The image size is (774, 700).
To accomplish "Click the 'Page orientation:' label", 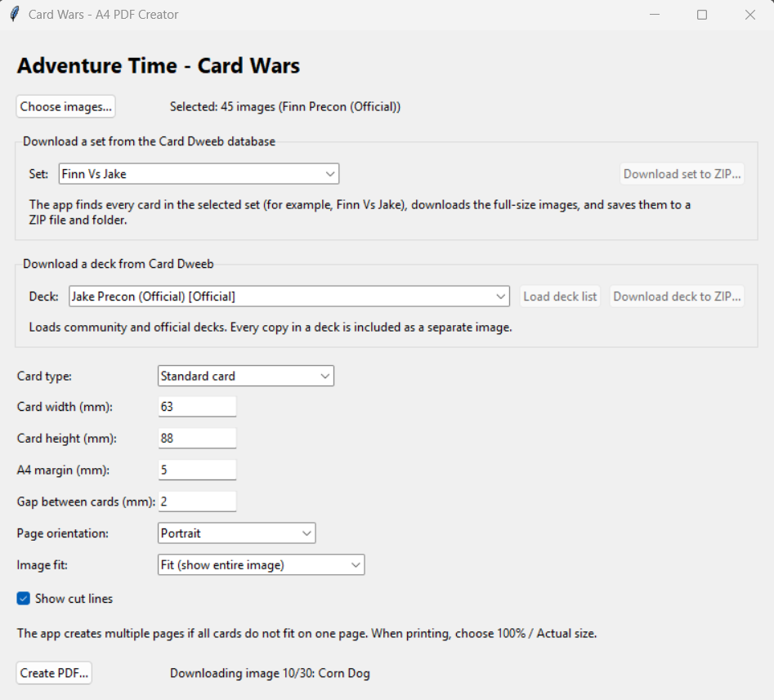I will point(63,533).
